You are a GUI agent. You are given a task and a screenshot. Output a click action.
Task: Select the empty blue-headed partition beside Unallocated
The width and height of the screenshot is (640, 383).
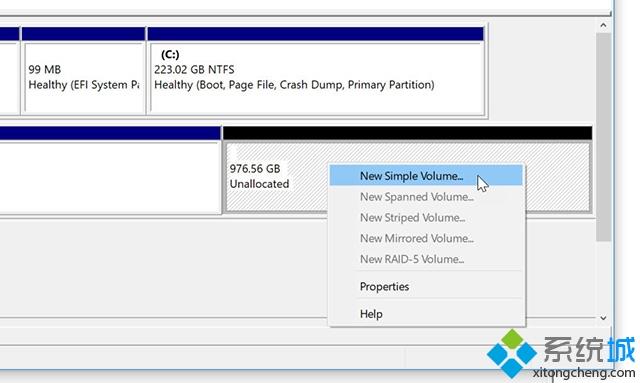(x=110, y=170)
